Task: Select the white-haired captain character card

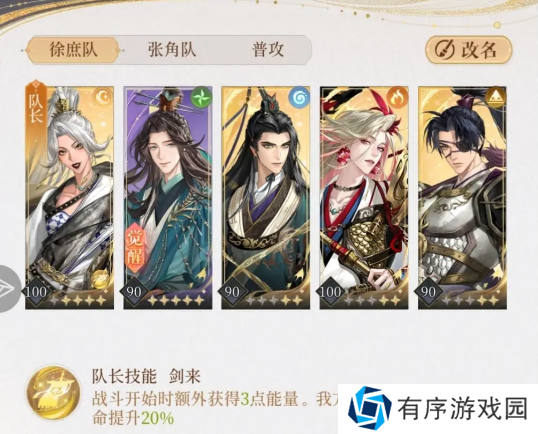Action: [70, 198]
